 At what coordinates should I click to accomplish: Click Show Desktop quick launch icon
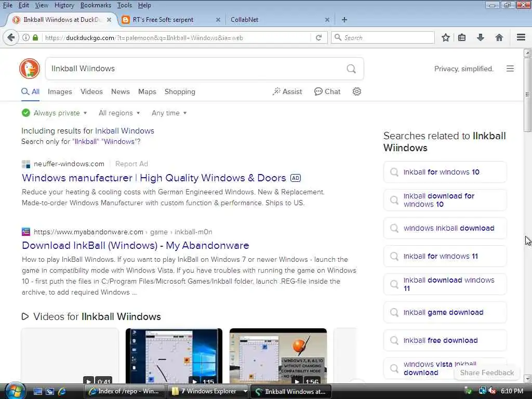coord(37,392)
